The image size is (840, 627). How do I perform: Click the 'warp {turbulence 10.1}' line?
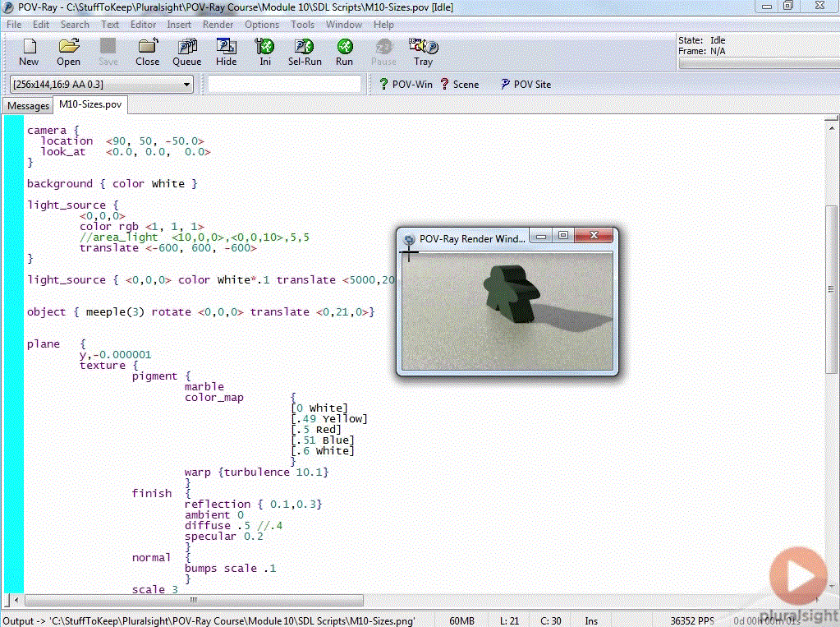(256, 472)
